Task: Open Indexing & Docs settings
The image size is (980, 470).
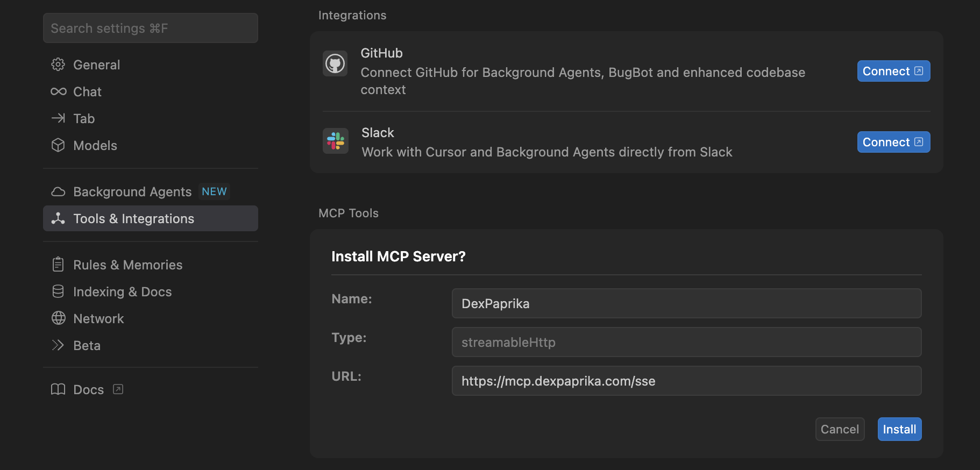Action: click(151, 291)
